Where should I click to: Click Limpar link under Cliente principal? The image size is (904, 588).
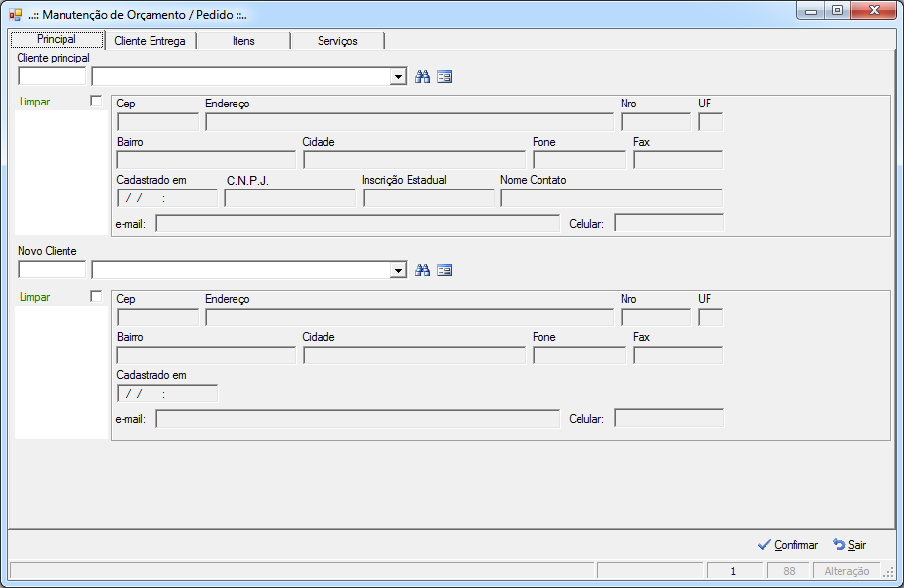(x=34, y=102)
